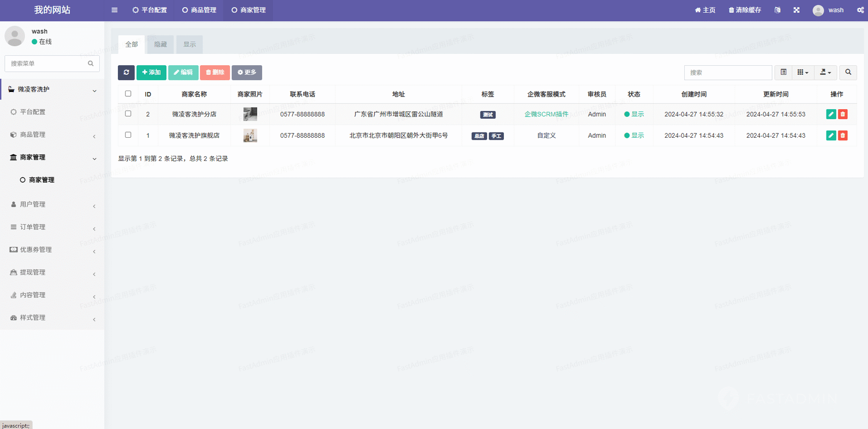Select the 显示 filter tab
Viewport: 868px width, 429px height.
[189, 44]
